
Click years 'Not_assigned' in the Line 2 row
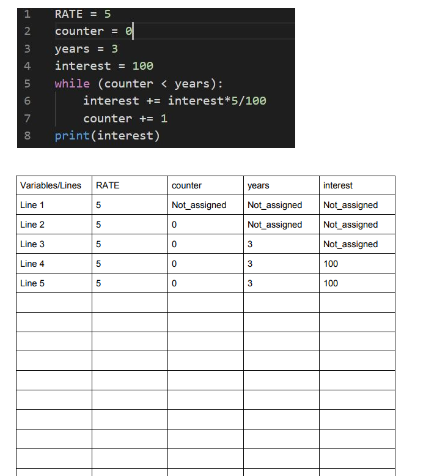click(x=275, y=225)
